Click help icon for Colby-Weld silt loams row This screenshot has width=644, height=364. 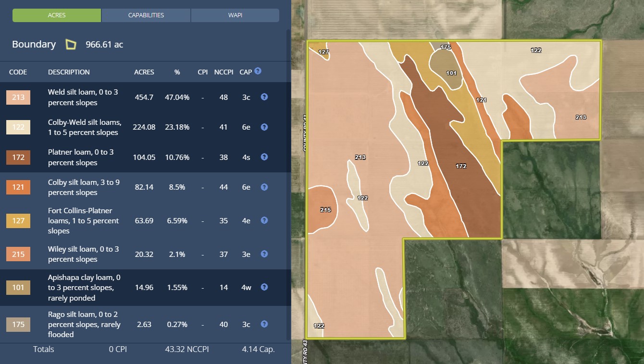[x=264, y=127]
